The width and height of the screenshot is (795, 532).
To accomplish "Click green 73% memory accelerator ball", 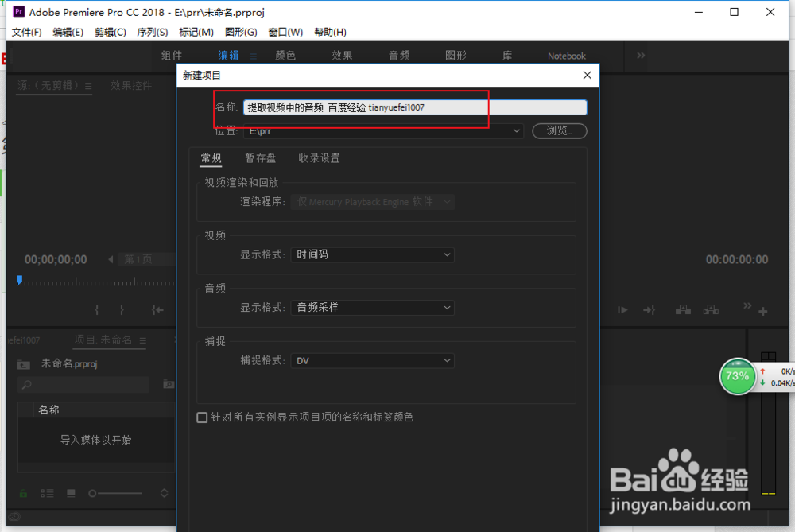I will 737,376.
